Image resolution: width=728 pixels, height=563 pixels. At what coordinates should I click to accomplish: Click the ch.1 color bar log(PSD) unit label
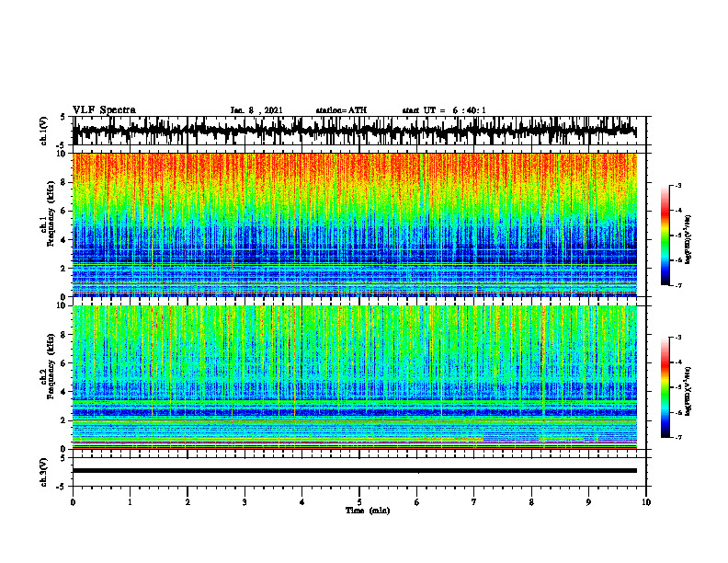click(688, 239)
